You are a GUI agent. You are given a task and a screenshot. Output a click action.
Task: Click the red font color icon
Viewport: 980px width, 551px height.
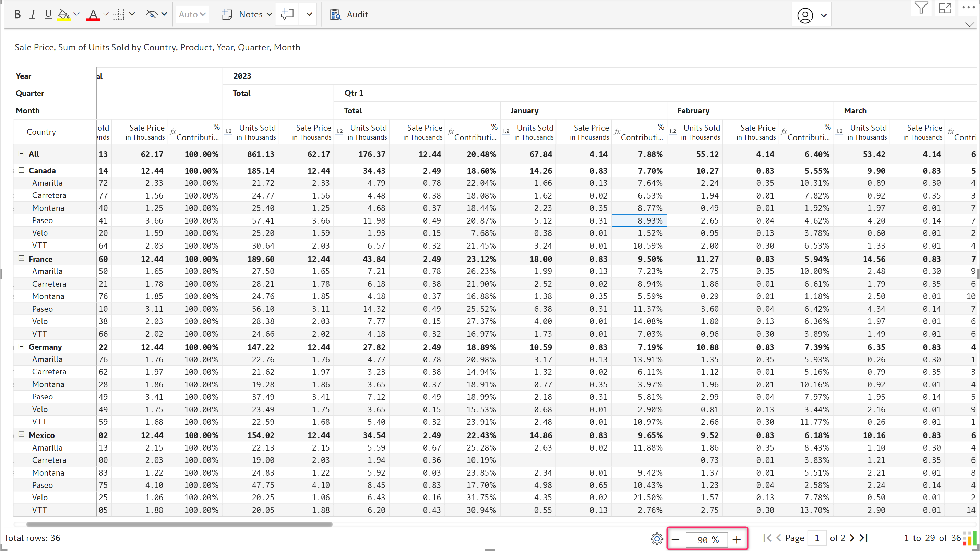tap(93, 14)
